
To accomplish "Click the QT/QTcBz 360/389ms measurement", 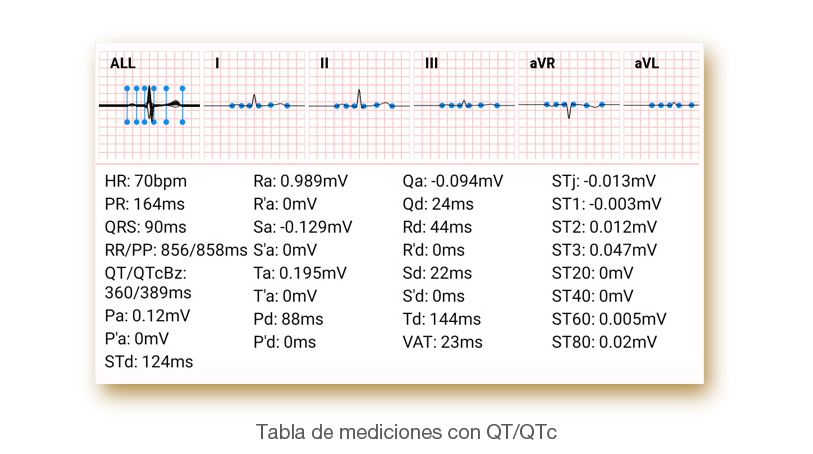I will (x=148, y=283).
